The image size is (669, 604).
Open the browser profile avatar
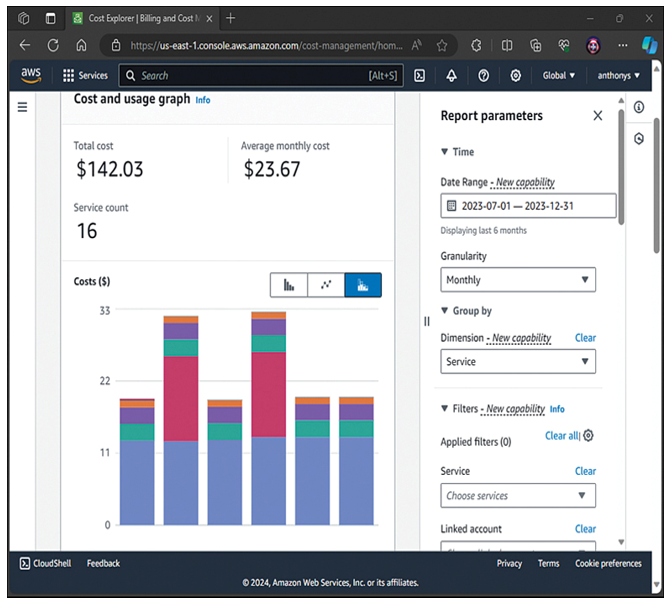click(x=593, y=45)
